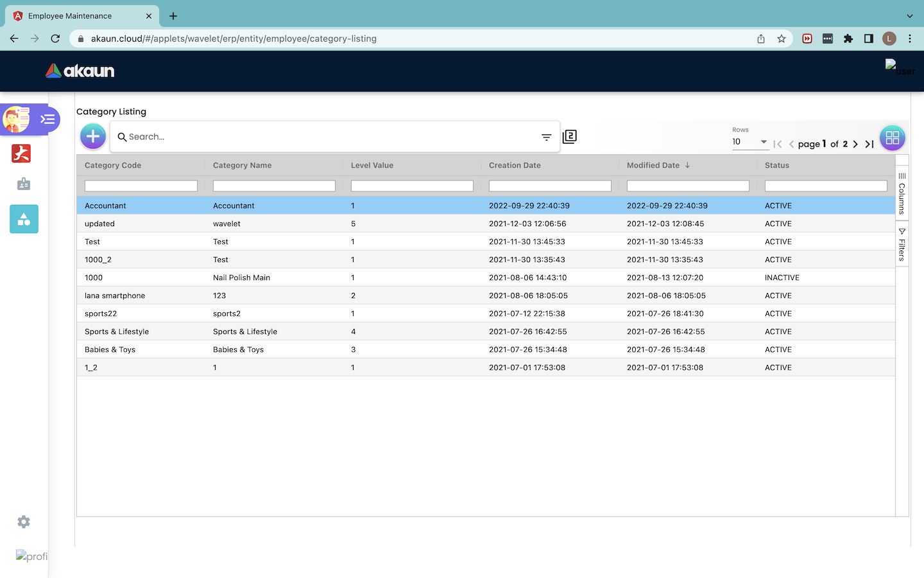This screenshot has height=578, width=924.
Task: Select the Nail Polish Main row
Action: point(241,277)
